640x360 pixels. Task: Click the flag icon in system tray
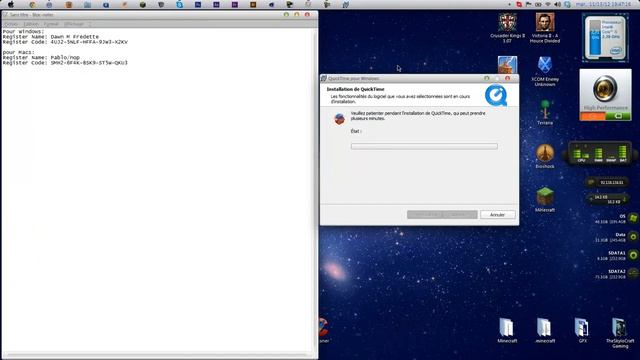point(529,4)
